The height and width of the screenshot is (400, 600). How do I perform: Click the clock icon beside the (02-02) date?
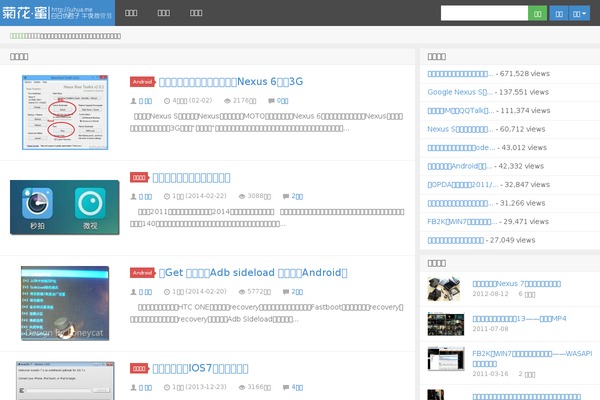tap(167, 101)
